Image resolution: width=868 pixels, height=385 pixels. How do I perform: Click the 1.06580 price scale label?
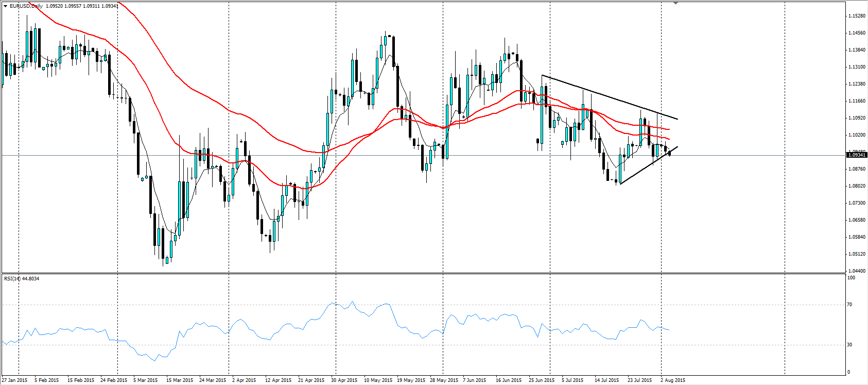[x=857, y=220]
